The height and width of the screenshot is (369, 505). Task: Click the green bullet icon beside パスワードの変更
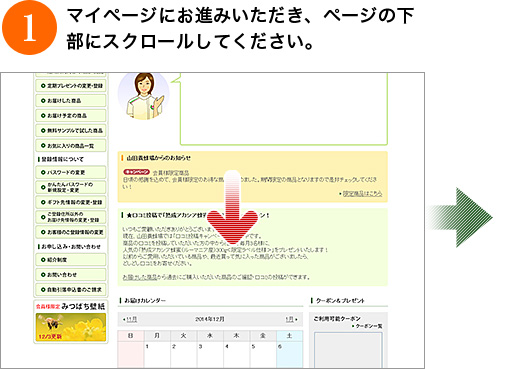point(43,172)
